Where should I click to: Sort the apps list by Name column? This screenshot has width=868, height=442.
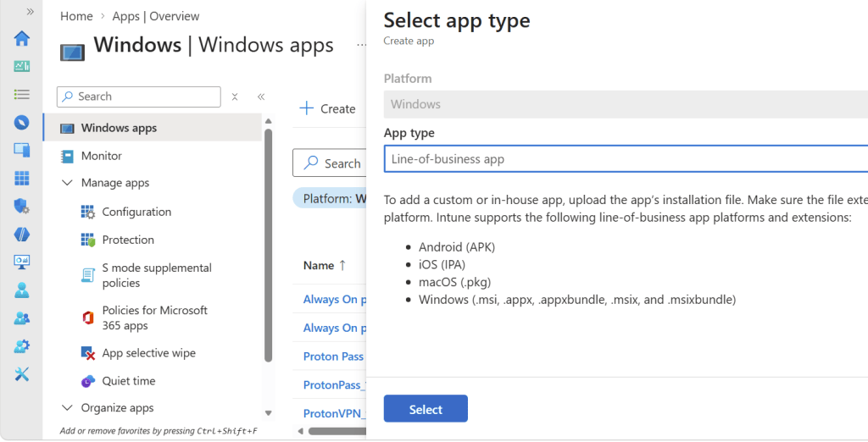pos(325,266)
